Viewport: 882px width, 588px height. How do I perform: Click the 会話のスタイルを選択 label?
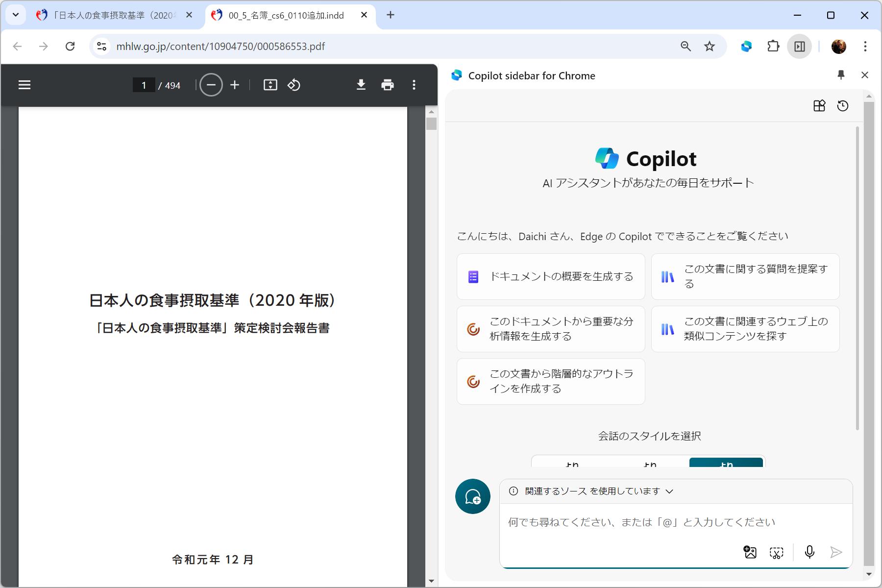point(649,436)
